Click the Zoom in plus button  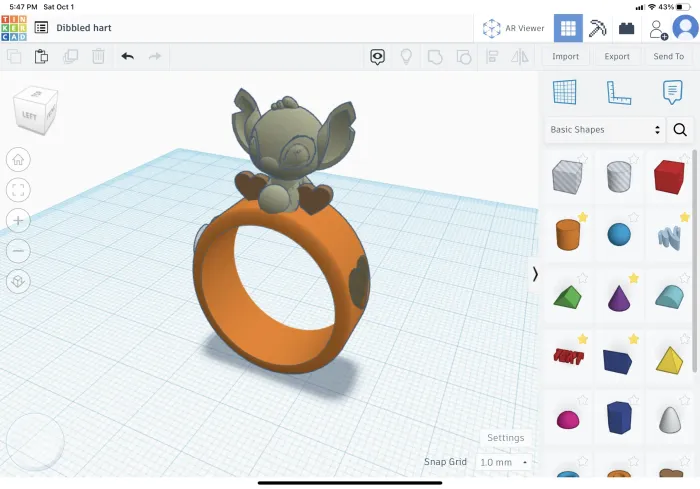(18, 220)
